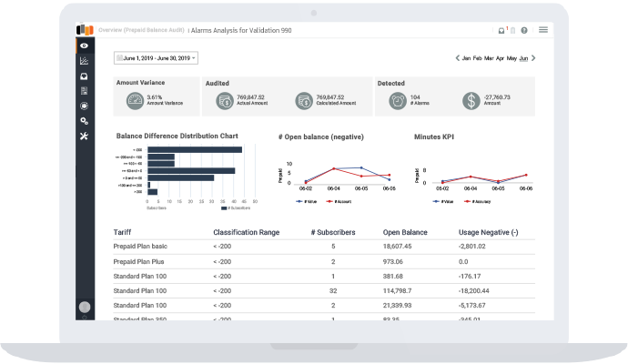
Task: Click usage negative value -5,173.67
Action: [x=472, y=305]
